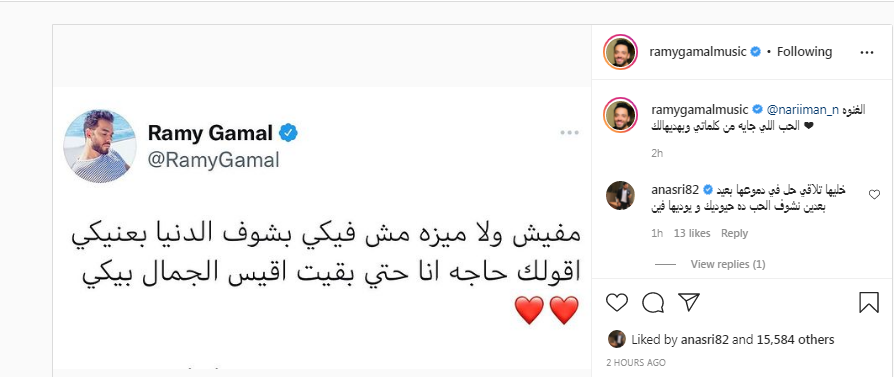
Task: View the 13 likes on comment
Action: click(692, 233)
